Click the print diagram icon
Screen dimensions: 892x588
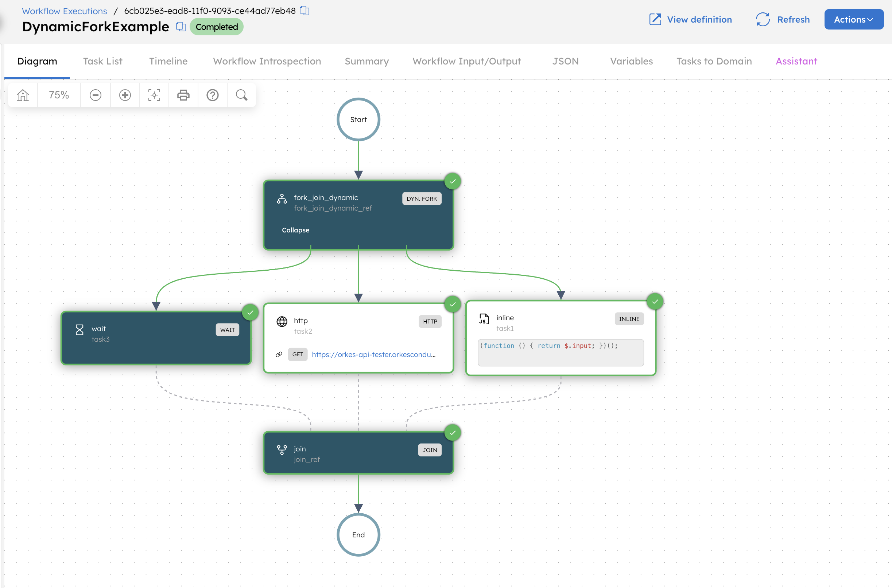pyautogui.click(x=183, y=95)
